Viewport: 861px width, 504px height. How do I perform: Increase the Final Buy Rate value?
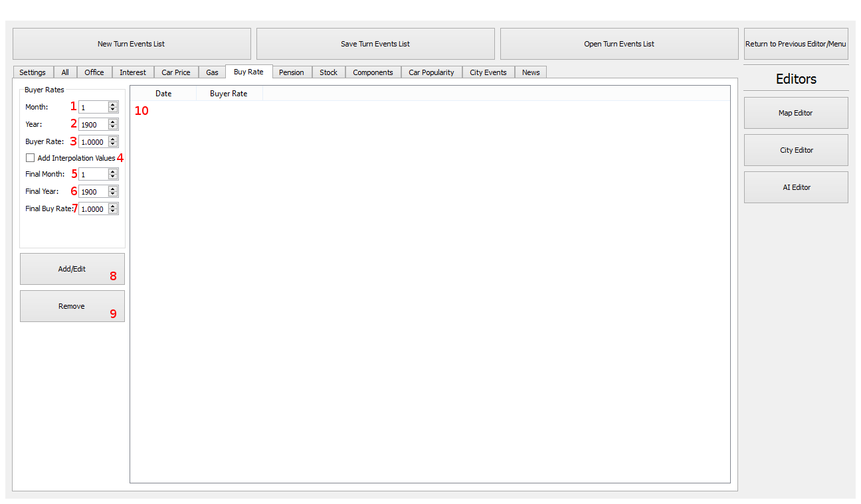coord(113,206)
